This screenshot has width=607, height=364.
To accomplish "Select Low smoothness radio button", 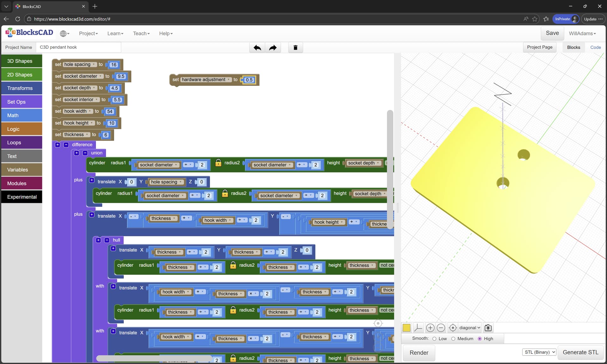I will 434,339.
